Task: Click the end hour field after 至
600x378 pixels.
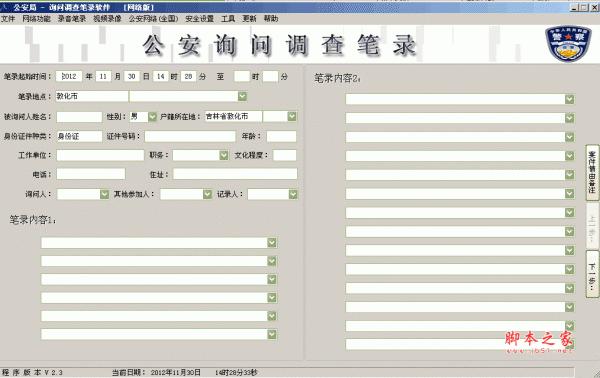Action: 242,77
